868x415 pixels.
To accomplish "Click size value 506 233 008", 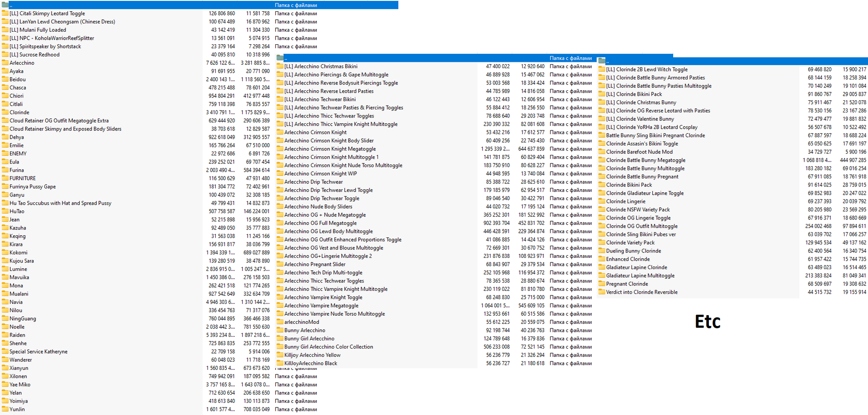I will pyautogui.click(x=496, y=347).
